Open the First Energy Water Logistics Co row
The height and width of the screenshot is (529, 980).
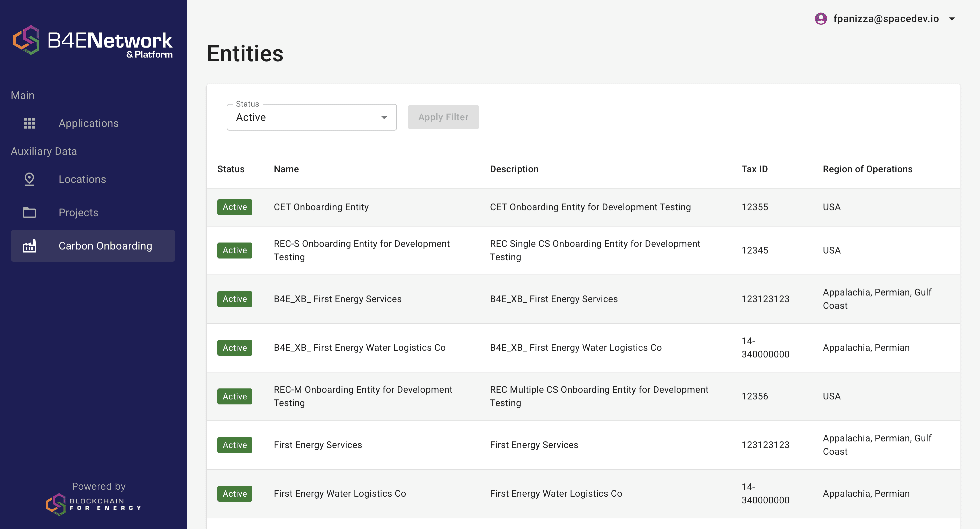point(339,494)
